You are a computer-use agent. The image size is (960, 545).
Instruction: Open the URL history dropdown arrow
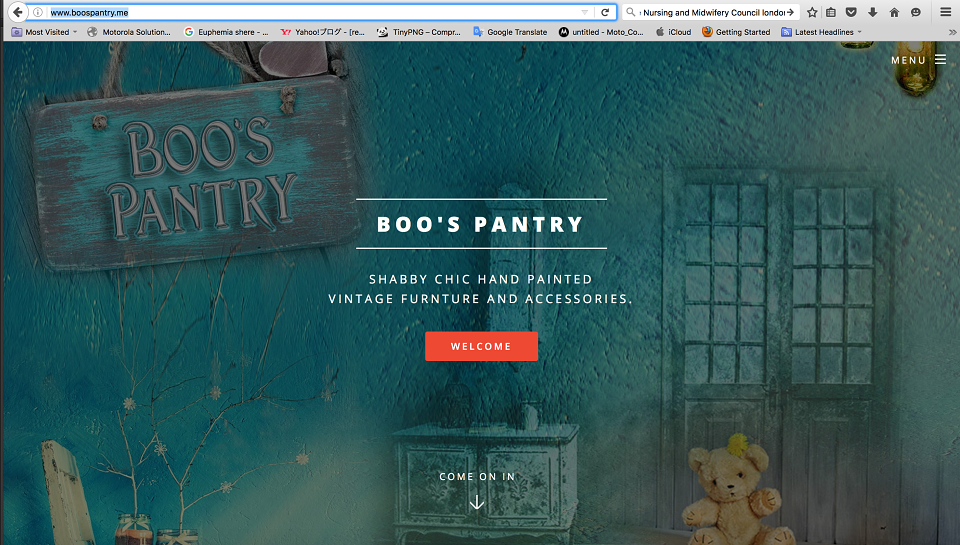[x=585, y=12]
